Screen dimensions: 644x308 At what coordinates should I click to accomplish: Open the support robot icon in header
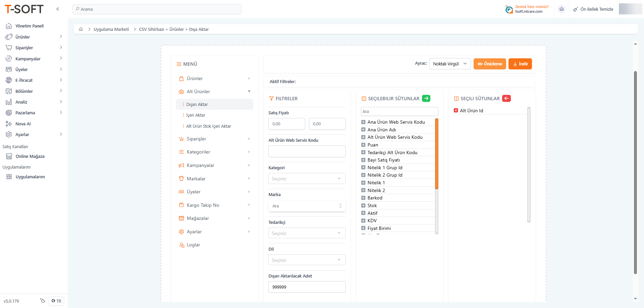click(561, 9)
